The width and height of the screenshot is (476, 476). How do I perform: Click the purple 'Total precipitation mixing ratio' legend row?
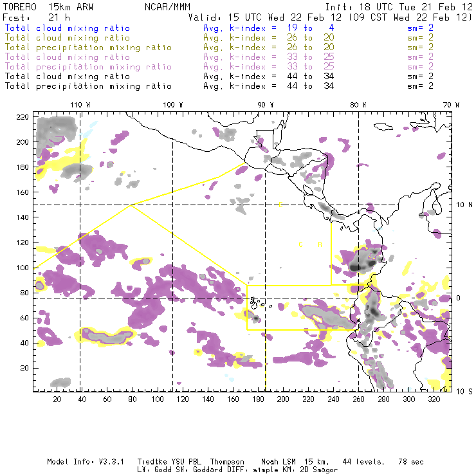(x=88, y=67)
